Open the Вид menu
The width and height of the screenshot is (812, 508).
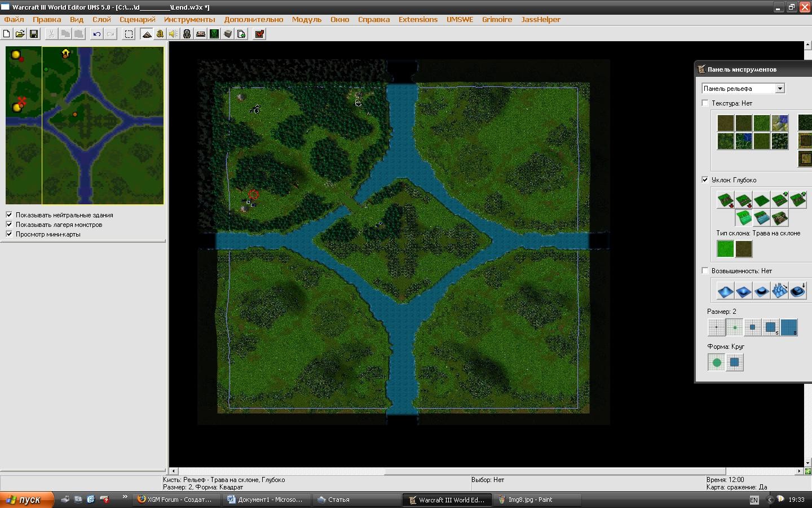click(77, 19)
